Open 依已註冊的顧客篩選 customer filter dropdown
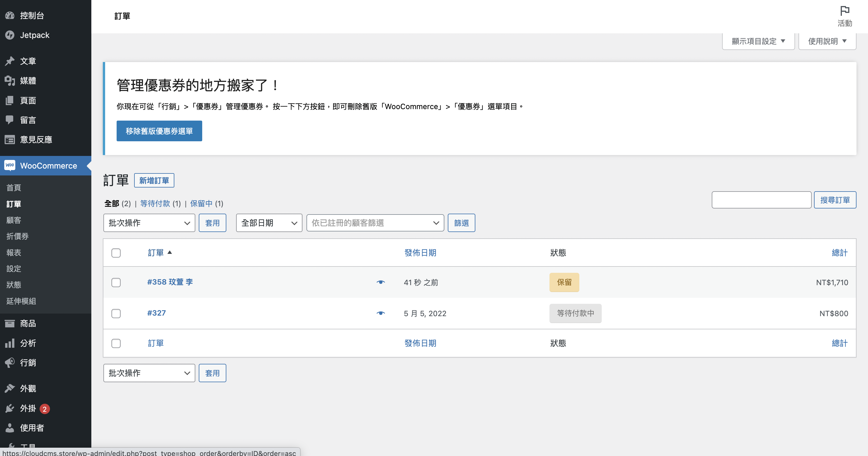The image size is (868, 456). 375,223
